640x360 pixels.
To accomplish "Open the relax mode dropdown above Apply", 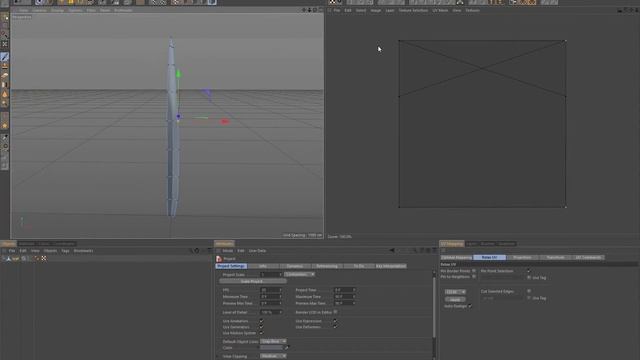I will pyautogui.click(x=455, y=292).
